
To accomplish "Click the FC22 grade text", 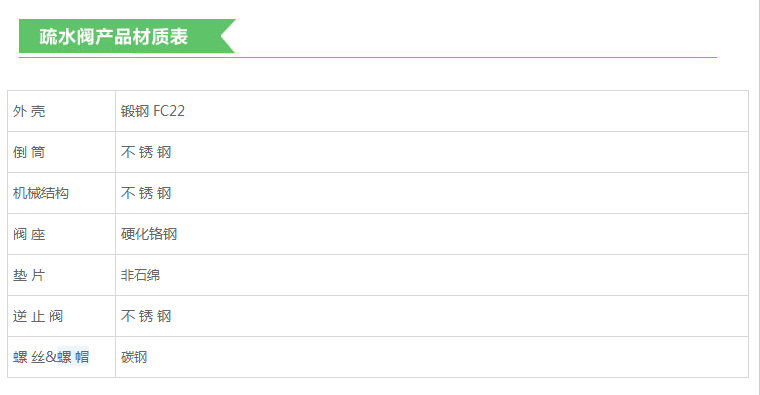I will tap(169, 111).
